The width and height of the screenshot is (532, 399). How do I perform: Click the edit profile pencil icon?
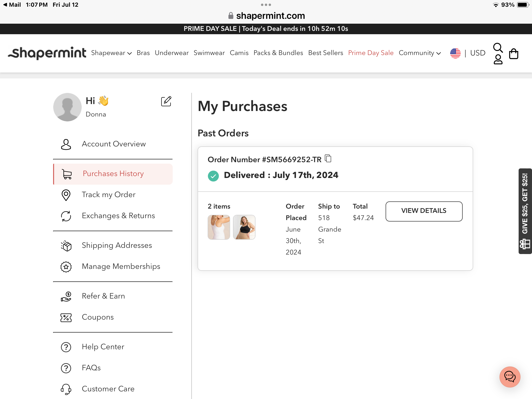coord(166,101)
